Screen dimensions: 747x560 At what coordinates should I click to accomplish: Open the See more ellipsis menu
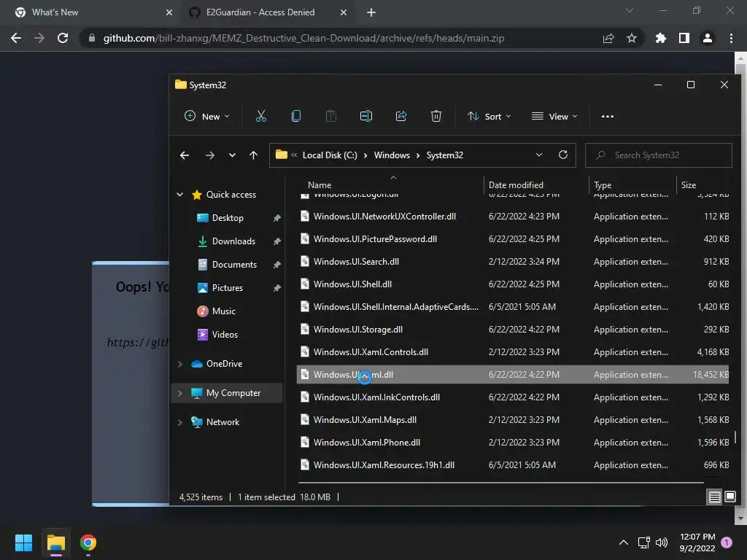click(608, 116)
